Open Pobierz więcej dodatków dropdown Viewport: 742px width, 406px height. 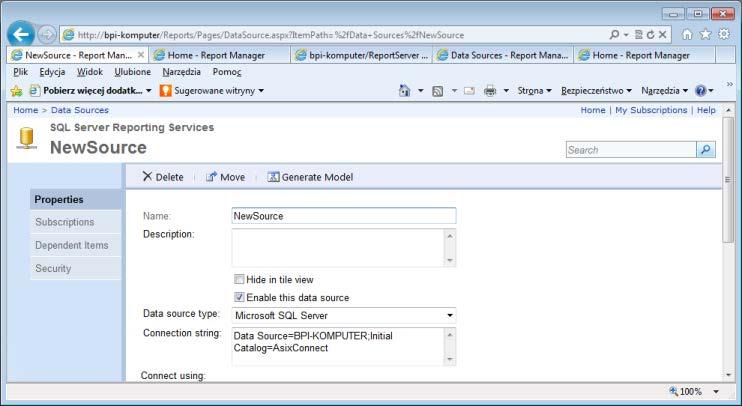149,90
